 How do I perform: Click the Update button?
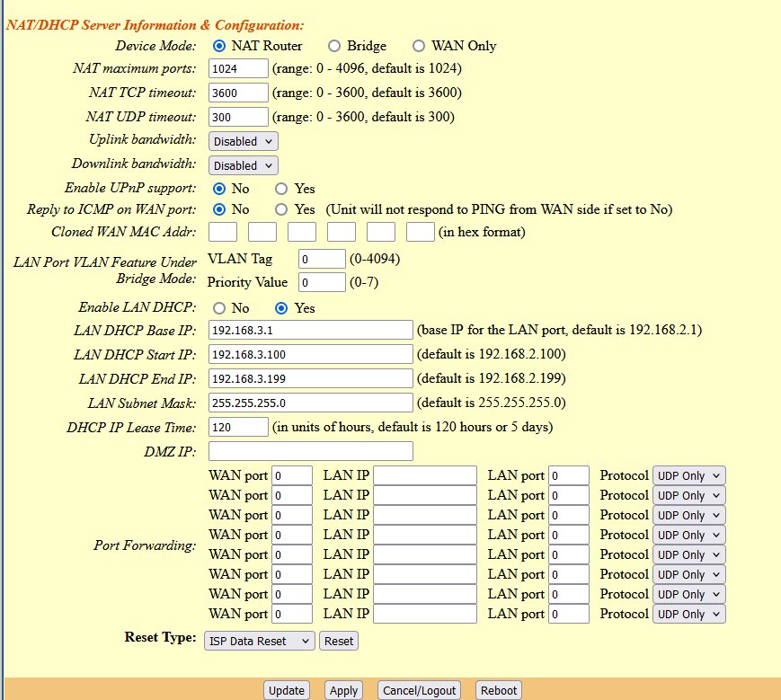(287, 690)
